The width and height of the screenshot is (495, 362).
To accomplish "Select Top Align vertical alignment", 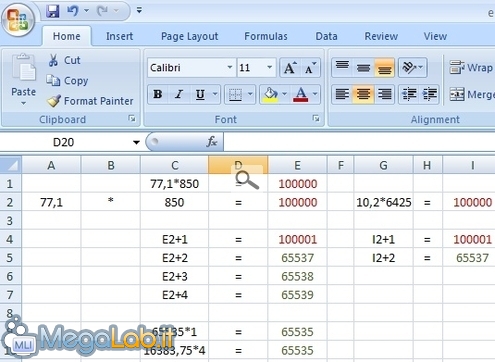I will coord(342,68).
